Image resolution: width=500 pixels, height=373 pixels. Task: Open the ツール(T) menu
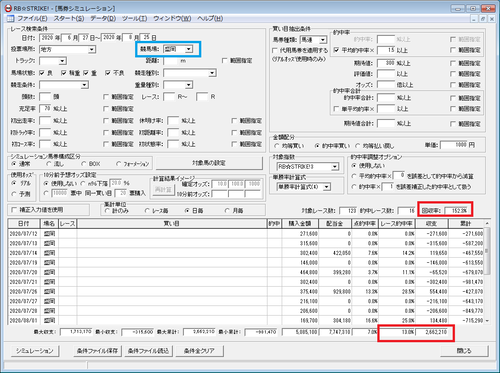click(135, 19)
